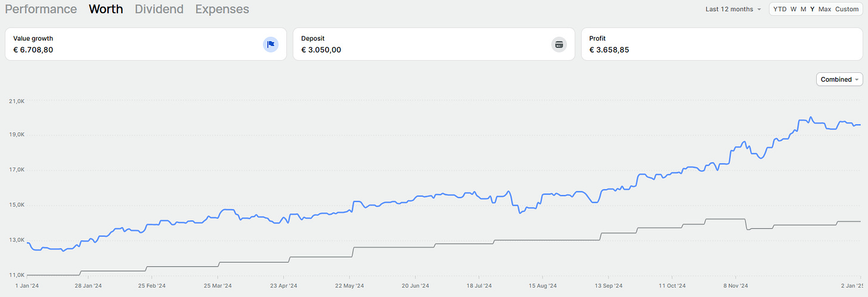Screen dimensions: 868x297
Task: Click the € 3.050,00 deposit amount
Action: 321,49
